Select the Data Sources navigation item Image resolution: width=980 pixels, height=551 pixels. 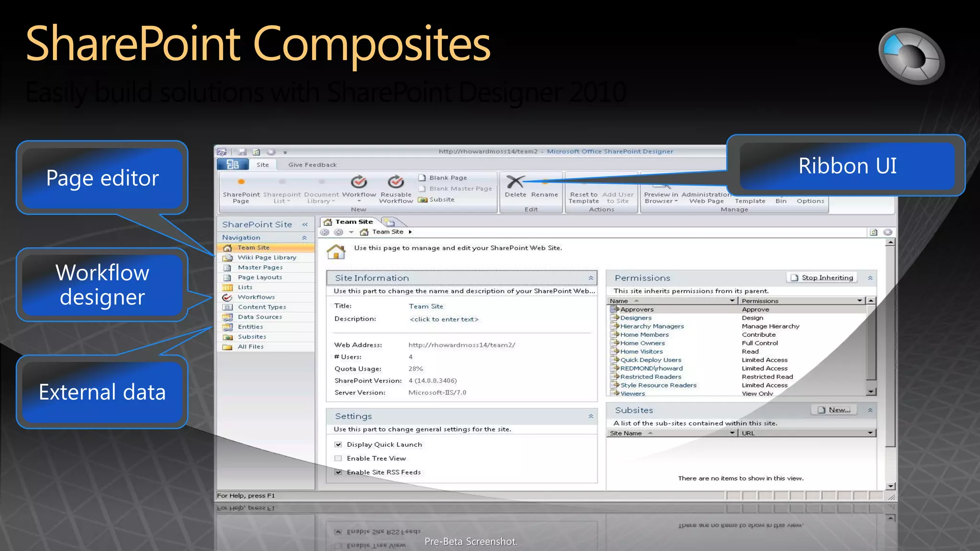point(260,317)
